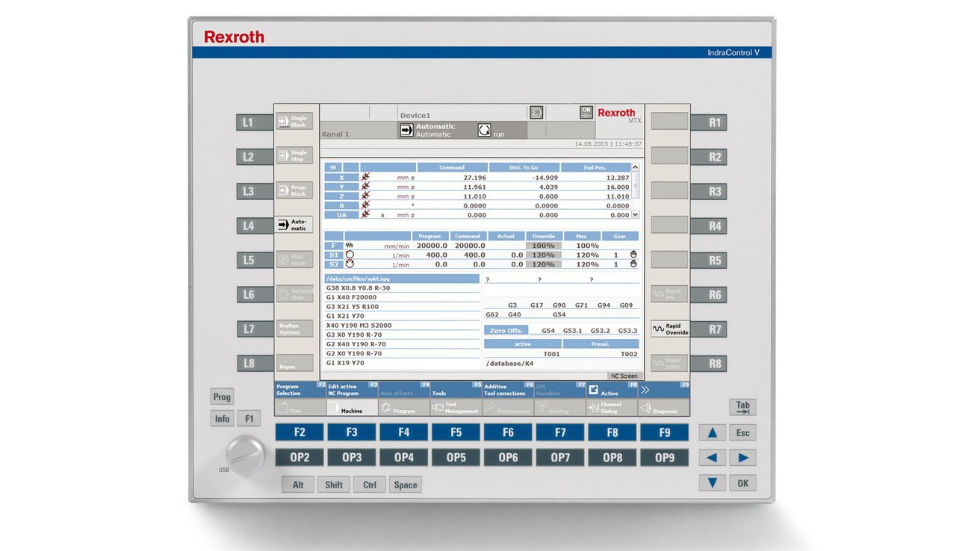This screenshot has width=980, height=551.
Task: Click the sigma icon beside Device1
Action: pos(536,113)
